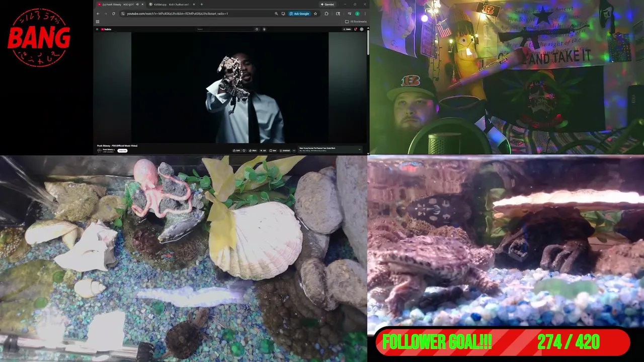Open the Chrome extensions puzzle icon
This screenshot has height=362, width=644.
pyautogui.click(x=327, y=14)
